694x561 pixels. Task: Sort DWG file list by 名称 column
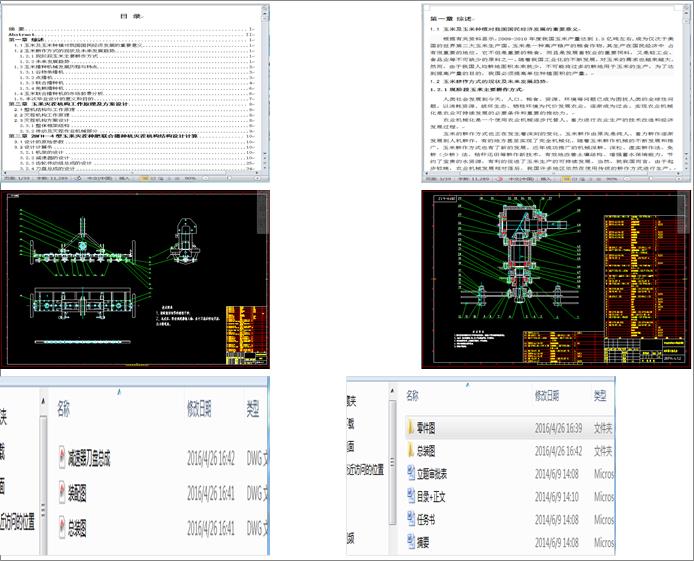point(63,409)
